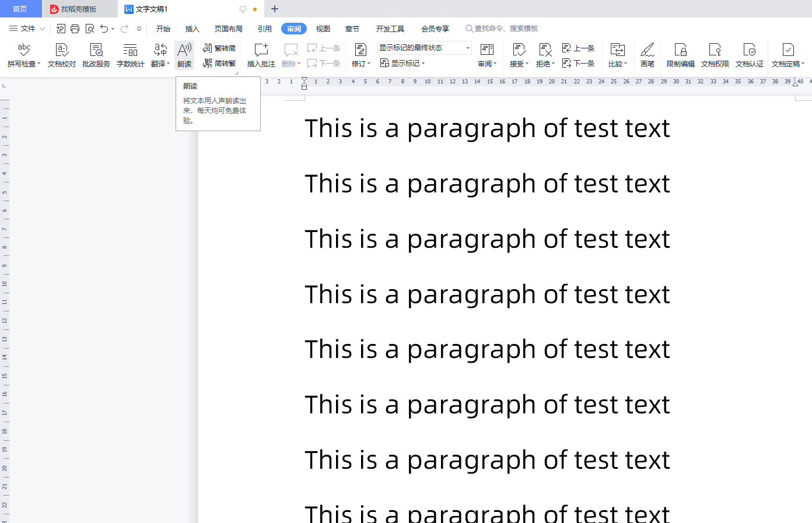Viewport: 812px width, 523px height.
Task: Open the 会员专享 member tab
Action: click(435, 29)
